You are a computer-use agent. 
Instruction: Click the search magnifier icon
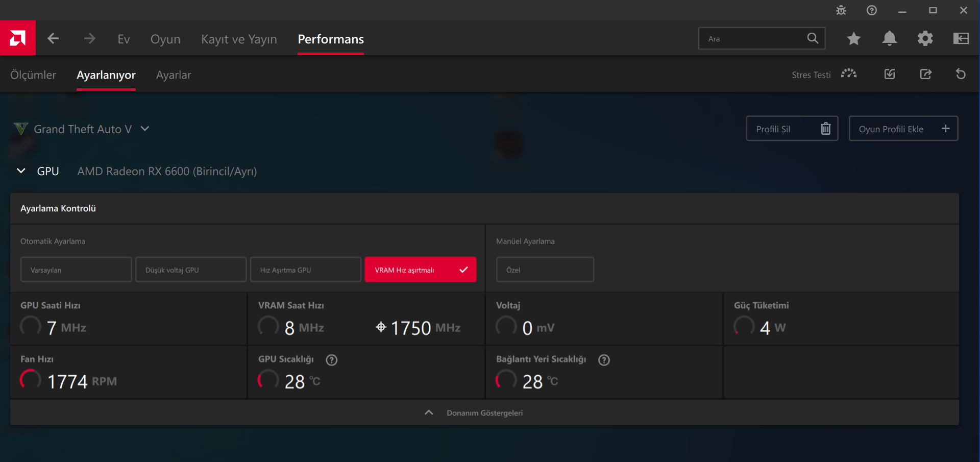(x=813, y=38)
